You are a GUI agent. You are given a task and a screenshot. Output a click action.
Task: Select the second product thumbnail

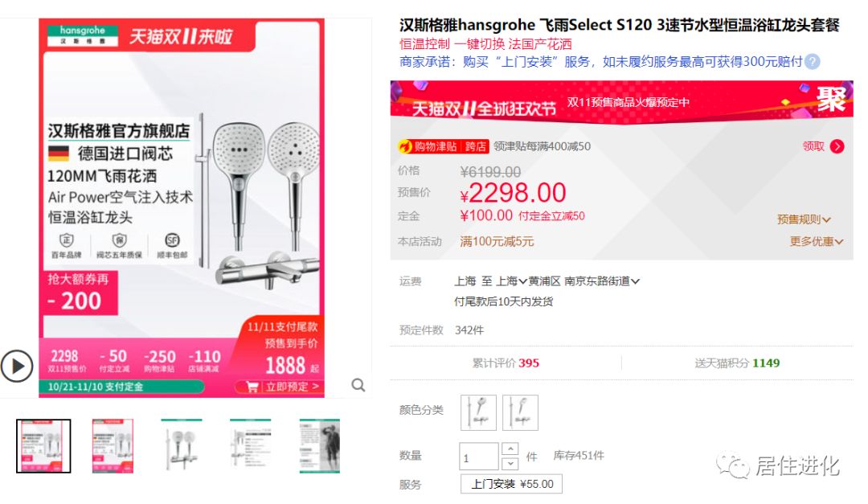(113, 446)
